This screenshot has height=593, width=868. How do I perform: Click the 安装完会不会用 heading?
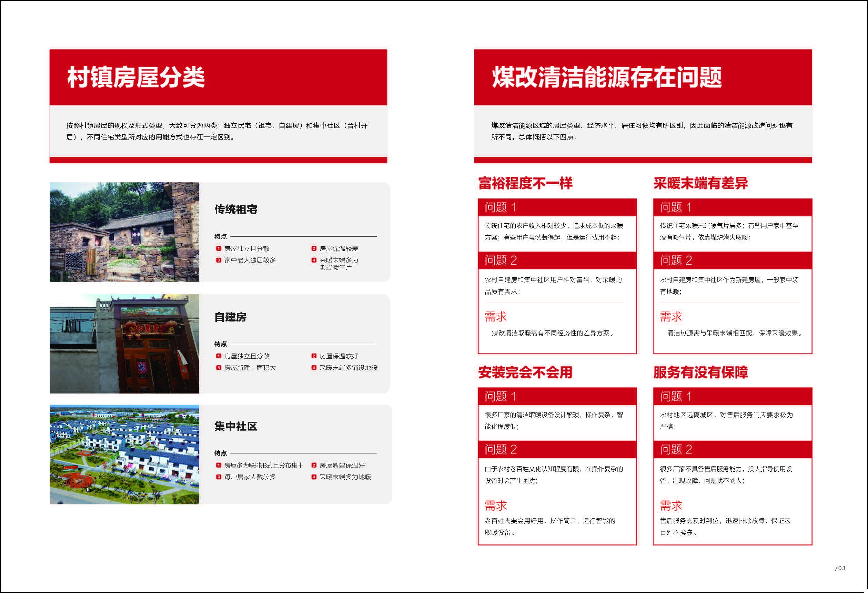(525, 372)
